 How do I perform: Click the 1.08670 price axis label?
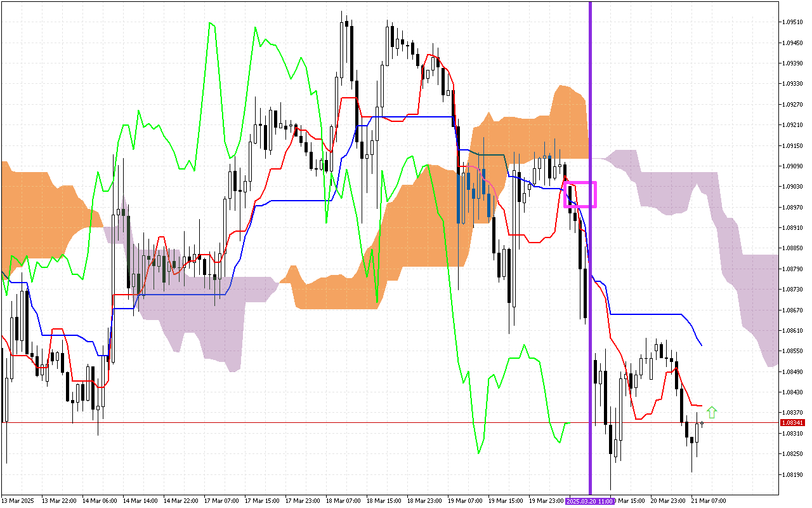[792, 310]
